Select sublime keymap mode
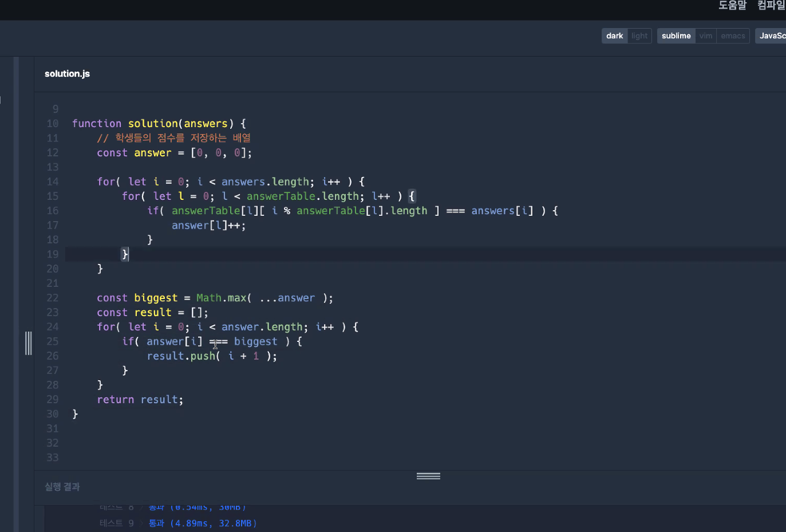The width and height of the screenshot is (786, 532). pyautogui.click(x=676, y=36)
